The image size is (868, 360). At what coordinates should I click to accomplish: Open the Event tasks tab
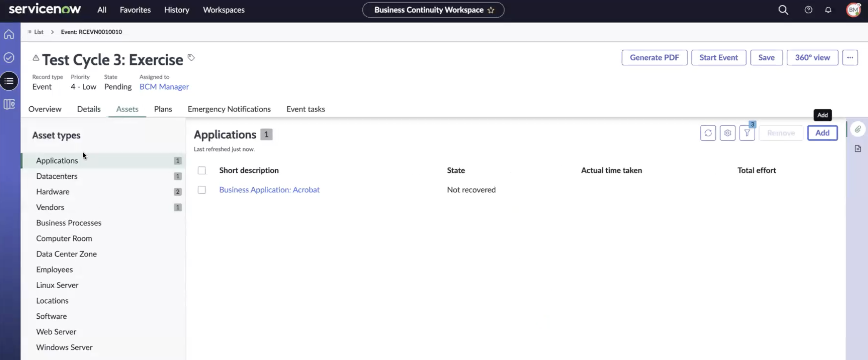pyautogui.click(x=305, y=109)
